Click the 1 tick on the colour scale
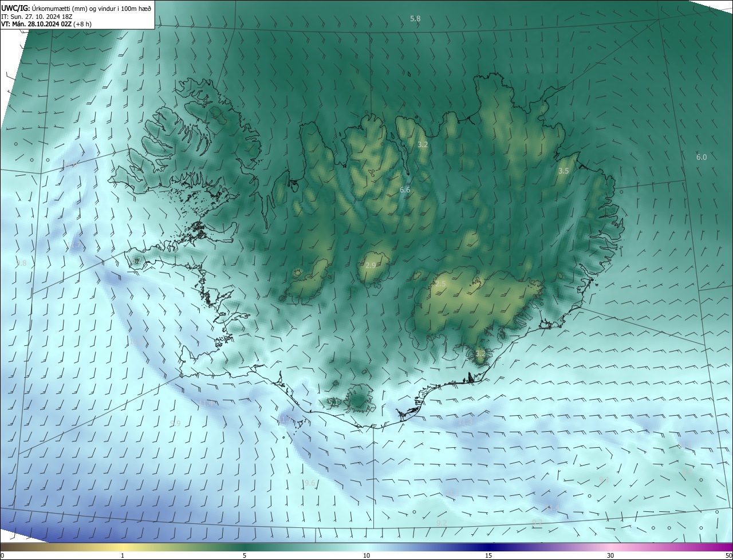Image resolution: width=733 pixels, height=560 pixels. [x=123, y=555]
